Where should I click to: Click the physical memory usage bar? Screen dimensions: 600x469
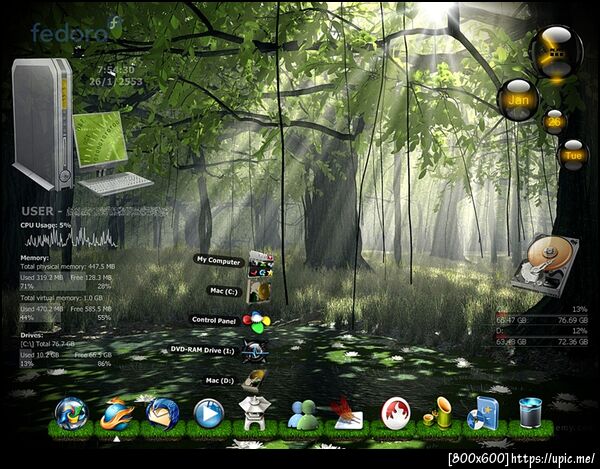point(66,282)
